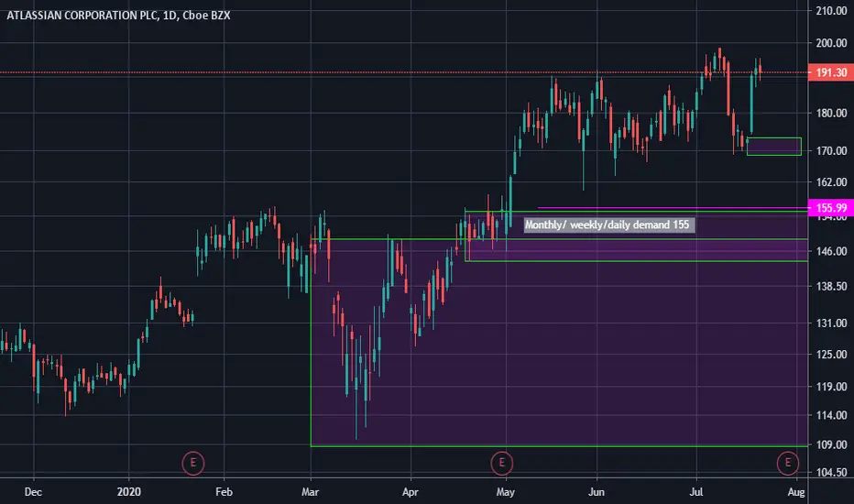The width and height of the screenshot is (854, 504).
Task: Click the 146.00 price axis label
Action: pyautogui.click(x=831, y=251)
